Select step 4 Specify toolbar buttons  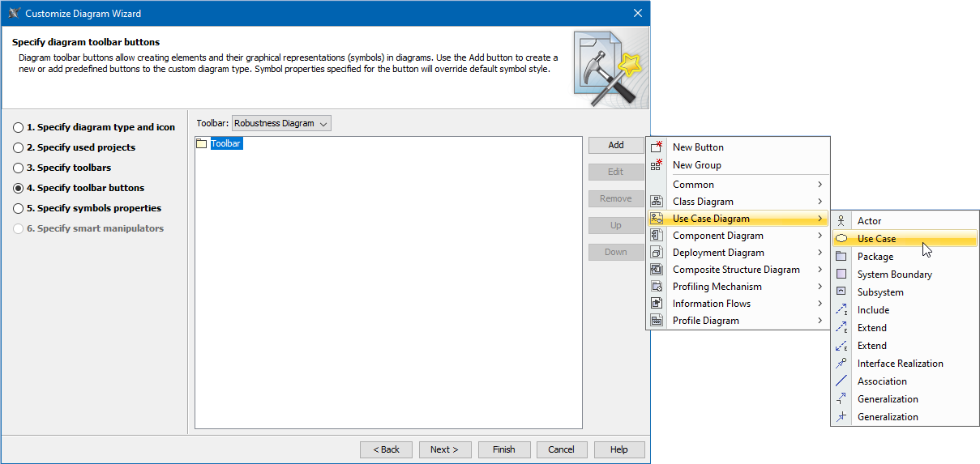pyautogui.click(x=79, y=188)
